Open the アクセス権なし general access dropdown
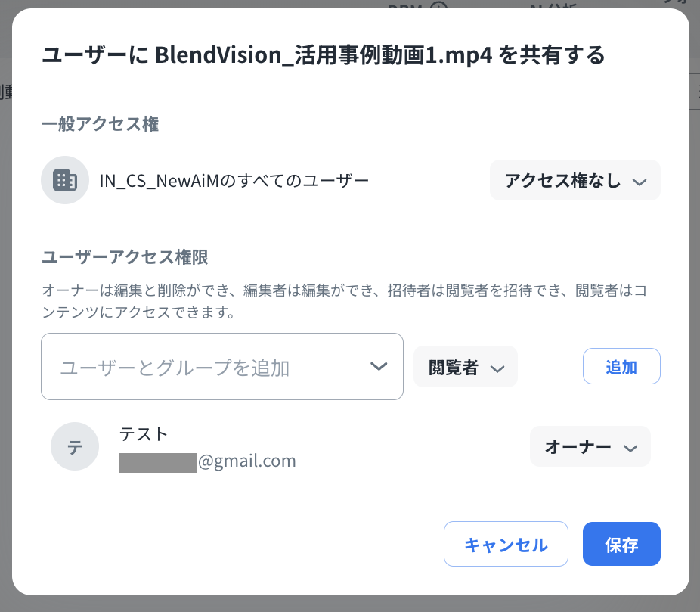This screenshot has height=612, width=700. (575, 180)
